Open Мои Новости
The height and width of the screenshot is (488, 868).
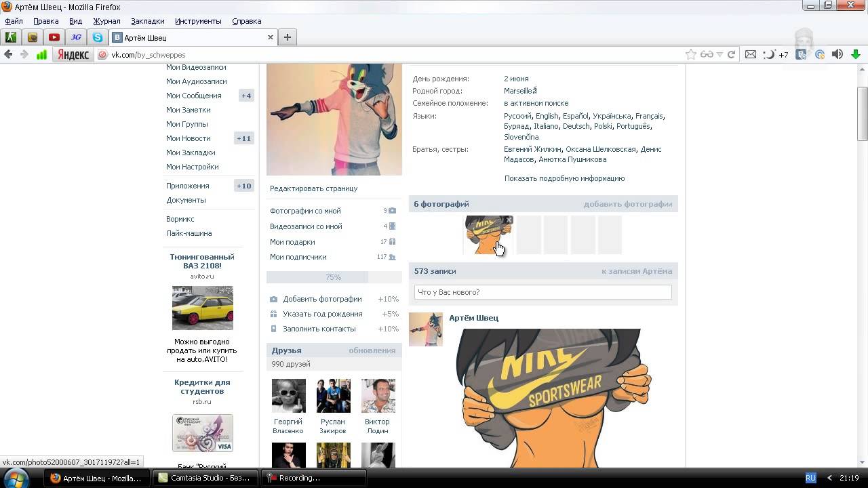click(x=189, y=138)
